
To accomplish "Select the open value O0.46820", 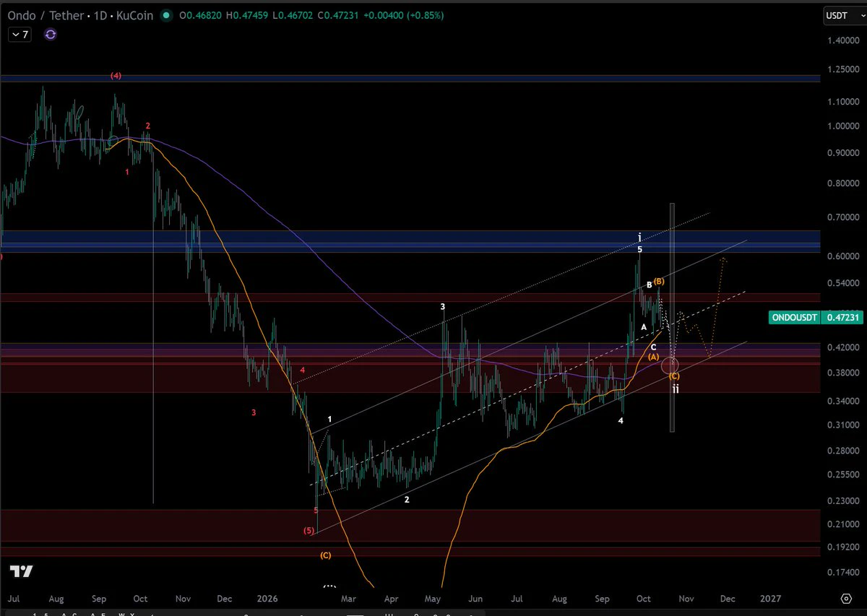I will (202, 15).
